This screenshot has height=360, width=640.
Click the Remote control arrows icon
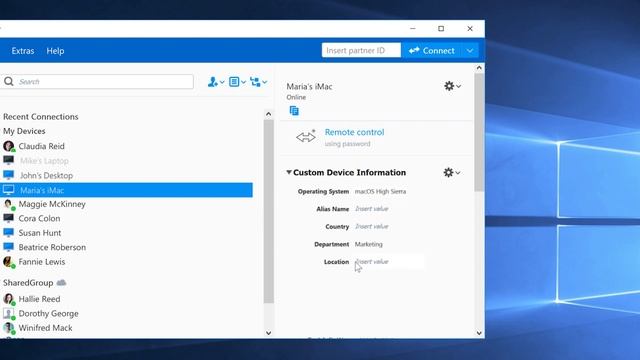click(x=306, y=137)
